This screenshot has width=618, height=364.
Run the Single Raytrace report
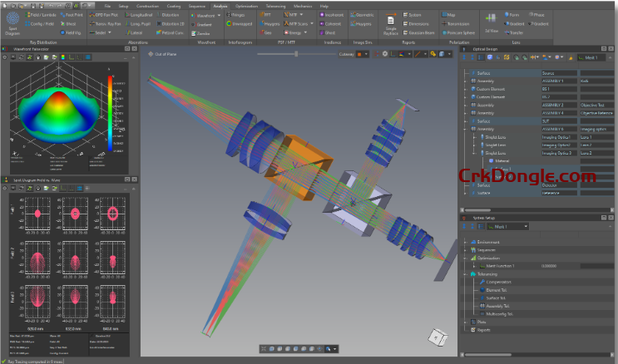click(391, 24)
